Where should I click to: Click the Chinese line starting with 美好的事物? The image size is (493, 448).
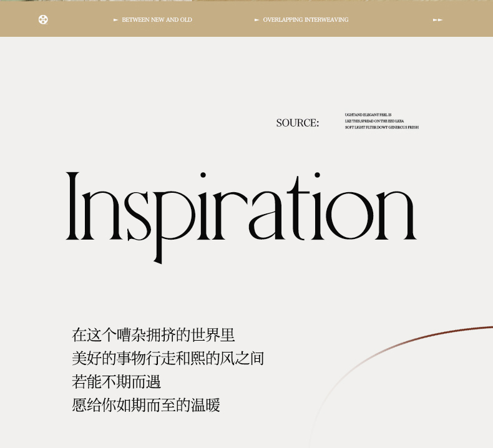click(x=168, y=359)
